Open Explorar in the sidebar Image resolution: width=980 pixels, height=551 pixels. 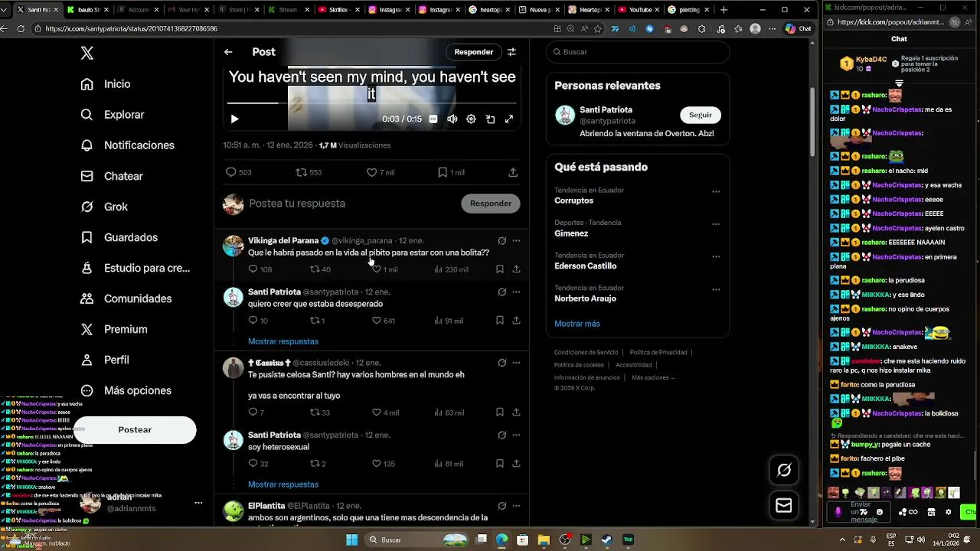(113, 115)
